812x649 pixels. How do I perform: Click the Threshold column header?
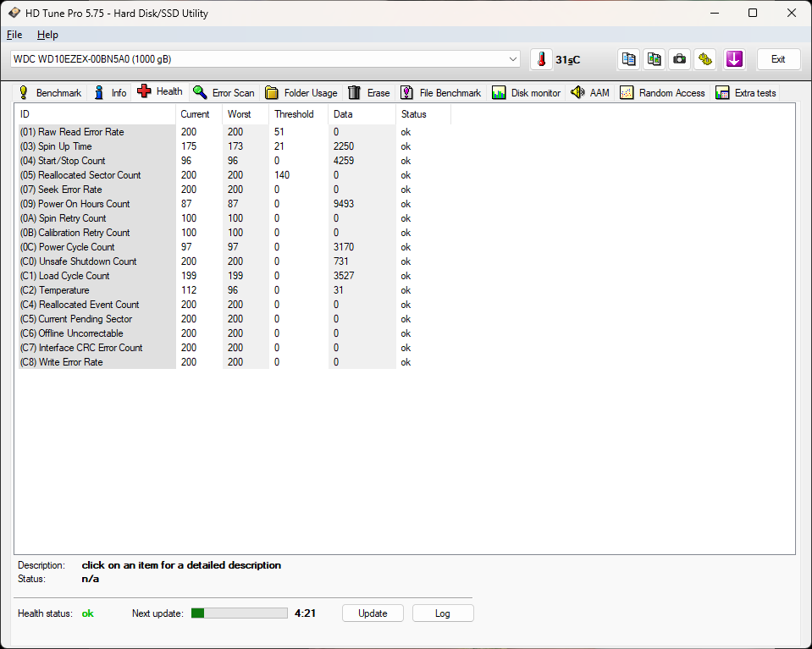click(298, 114)
